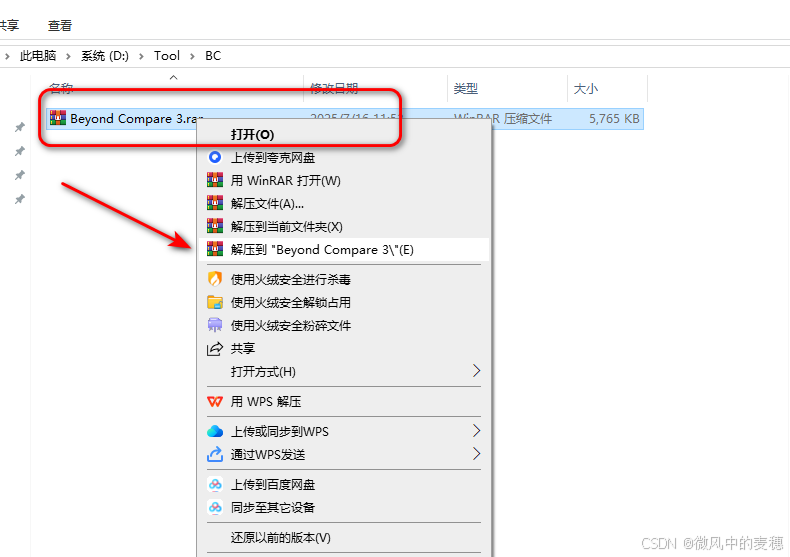Choose 打开(O) from the context menu
The height and width of the screenshot is (557, 790).
point(344,134)
